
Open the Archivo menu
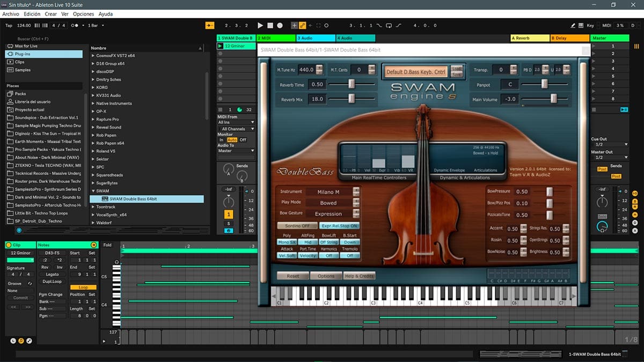(11, 14)
